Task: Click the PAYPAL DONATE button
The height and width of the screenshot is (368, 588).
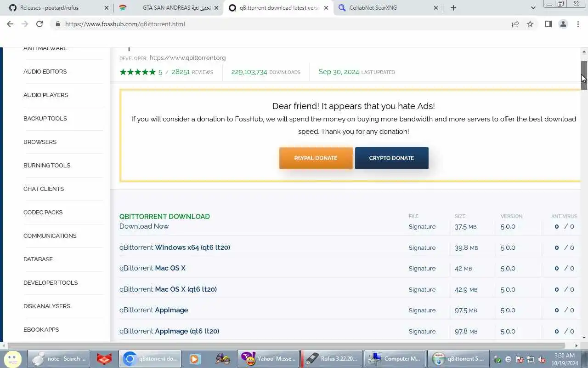Action: pos(316,158)
